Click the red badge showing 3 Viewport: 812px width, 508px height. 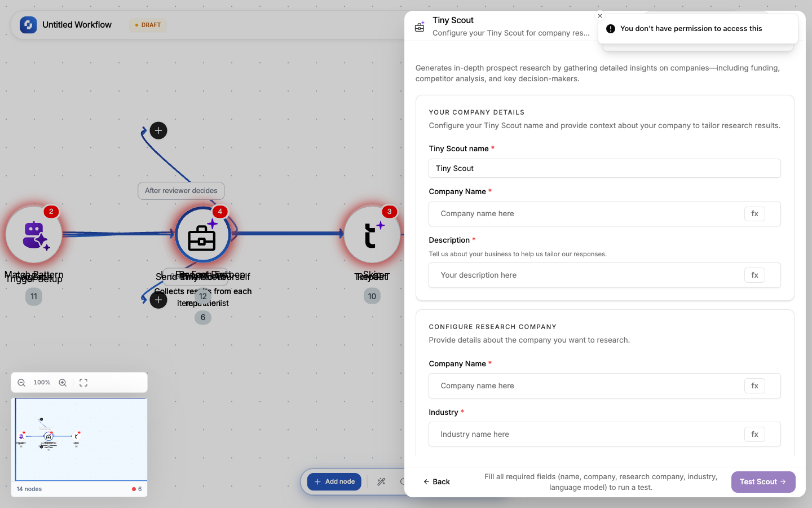[x=389, y=212]
